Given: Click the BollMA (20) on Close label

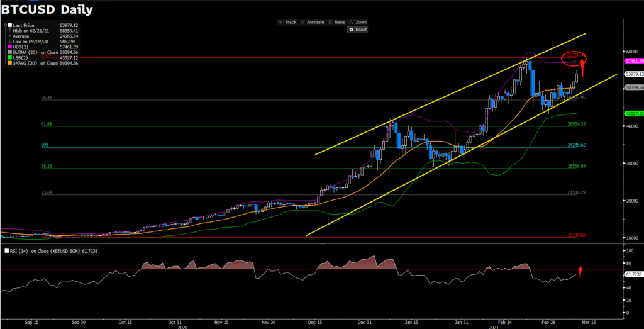Looking at the screenshot, I should point(35,52).
